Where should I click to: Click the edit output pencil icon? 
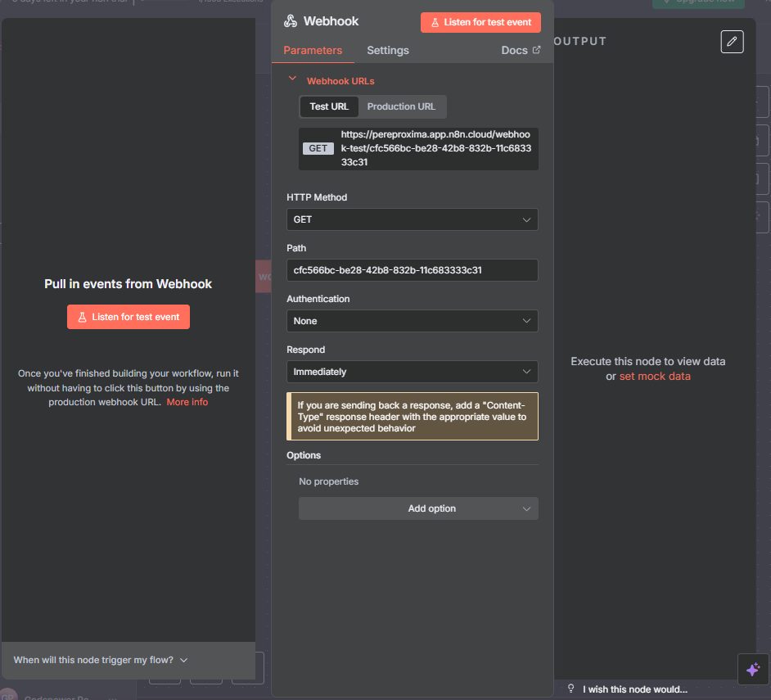(732, 41)
